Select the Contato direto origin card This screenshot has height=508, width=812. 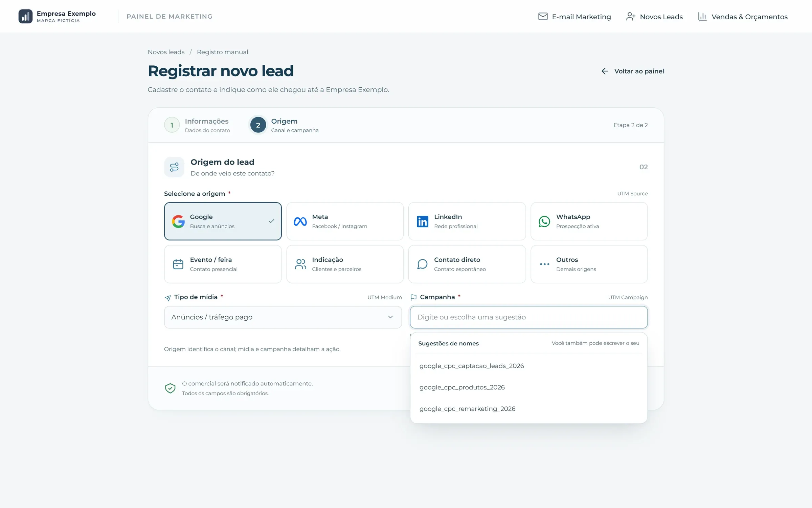pos(467,264)
